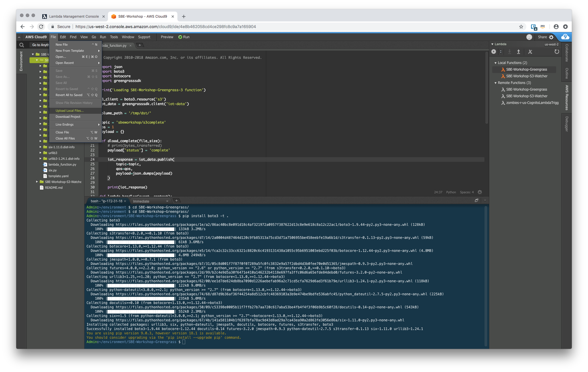Expand the urllib3 folder
The height and width of the screenshot is (372, 588).
coord(40,153)
